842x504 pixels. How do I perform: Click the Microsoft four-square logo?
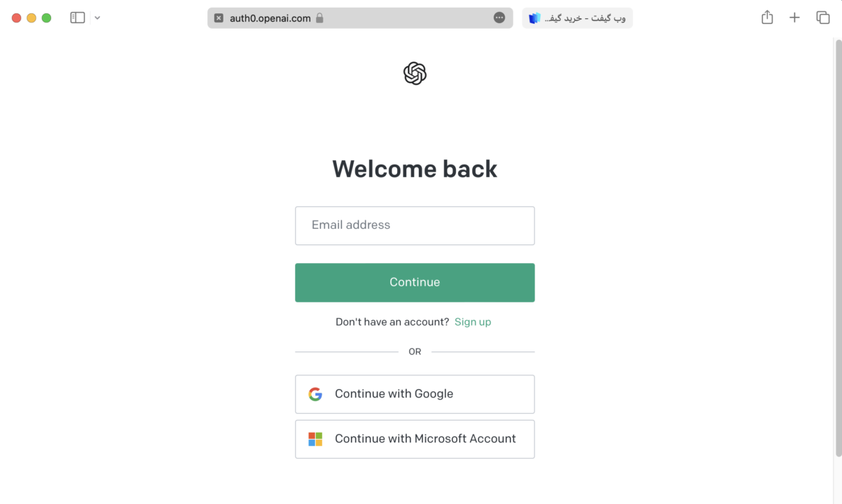click(315, 439)
